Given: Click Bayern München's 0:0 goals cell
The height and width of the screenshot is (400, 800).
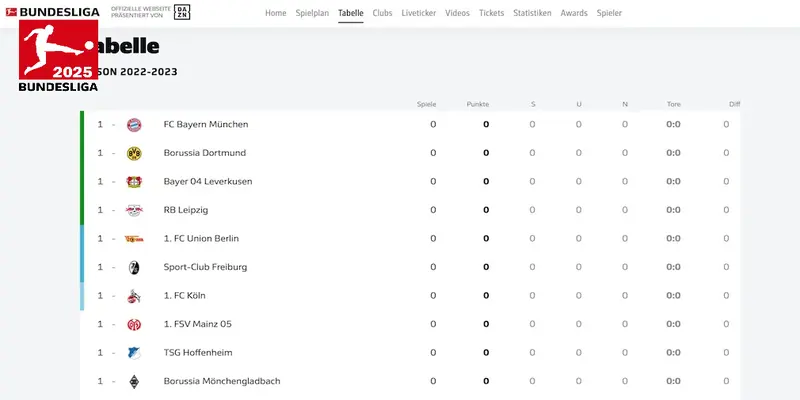Looking at the screenshot, I should [x=673, y=124].
